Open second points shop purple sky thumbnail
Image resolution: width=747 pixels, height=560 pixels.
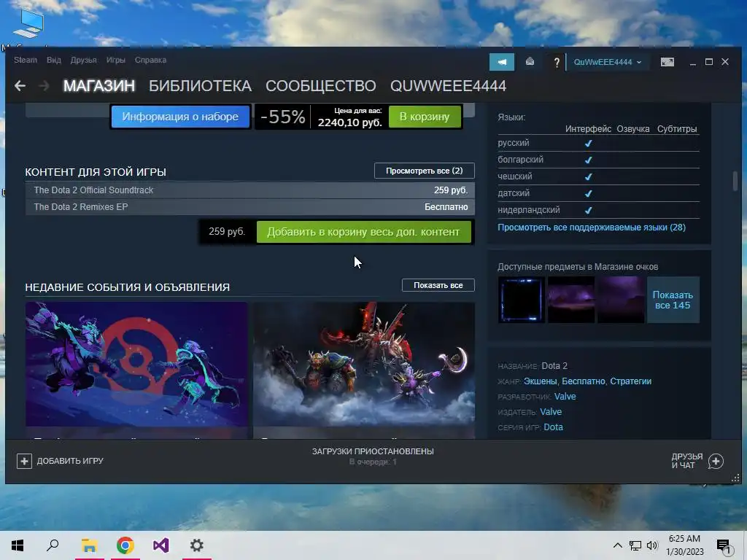[x=570, y=300]
